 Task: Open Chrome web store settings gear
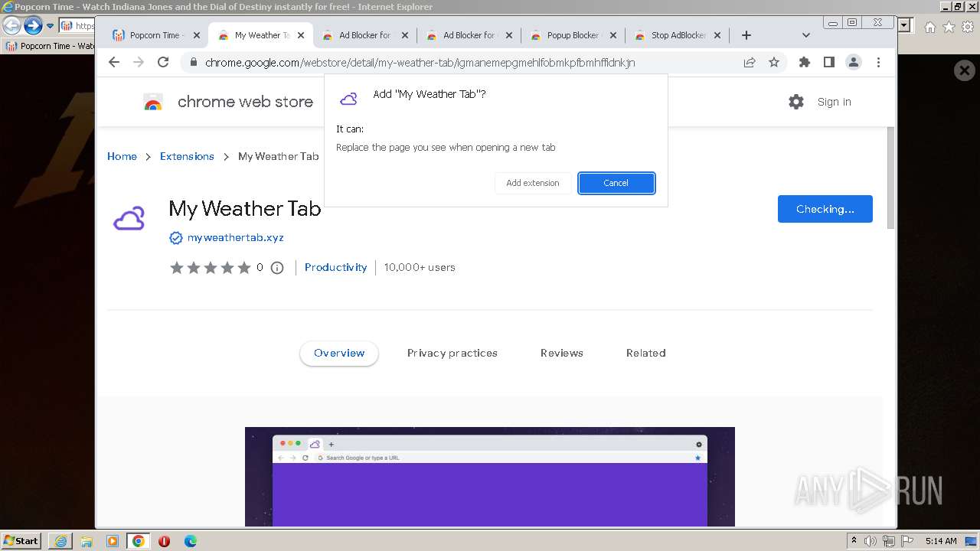click(796, 102)
